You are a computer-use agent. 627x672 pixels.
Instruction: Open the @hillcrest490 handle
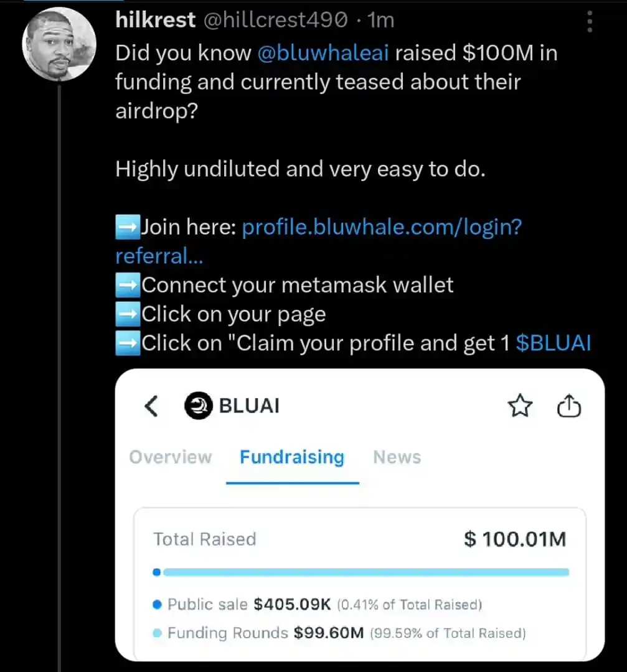(275, 20)
